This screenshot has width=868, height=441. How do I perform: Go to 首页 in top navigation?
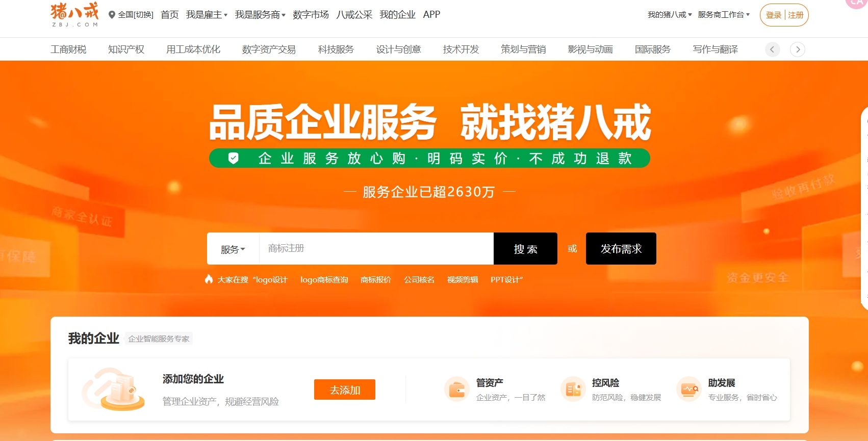click(169, 15)
